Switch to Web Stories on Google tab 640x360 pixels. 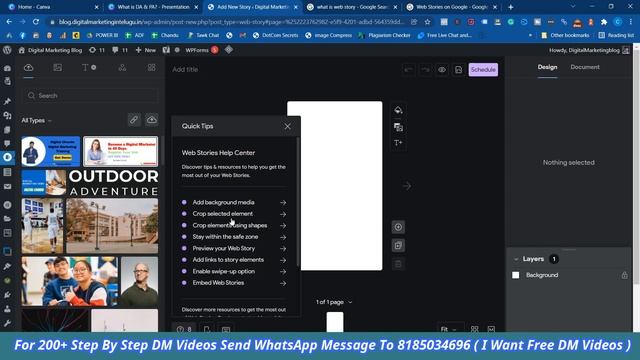coord(452,7)
